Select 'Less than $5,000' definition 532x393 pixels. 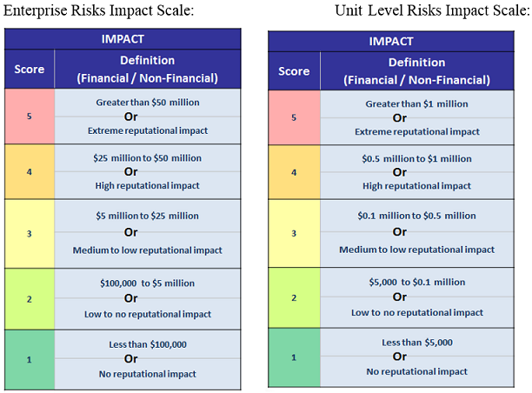pyautogui.click(x=417, y=343)
